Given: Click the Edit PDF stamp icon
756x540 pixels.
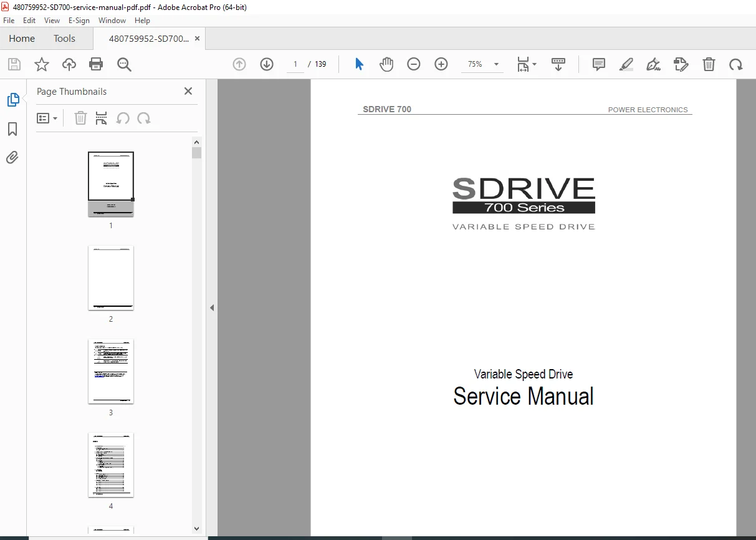Looking at the screenshot, I should point(681,64).
